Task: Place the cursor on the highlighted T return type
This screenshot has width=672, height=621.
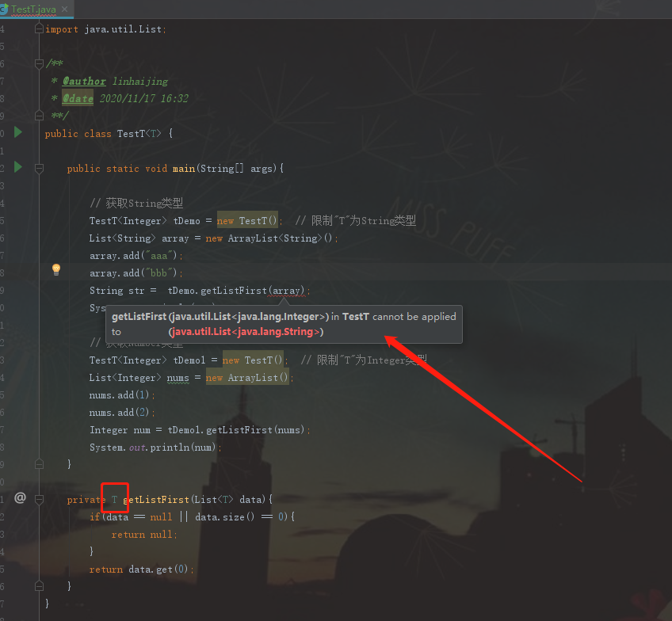Action: click(x=115, y=498)
